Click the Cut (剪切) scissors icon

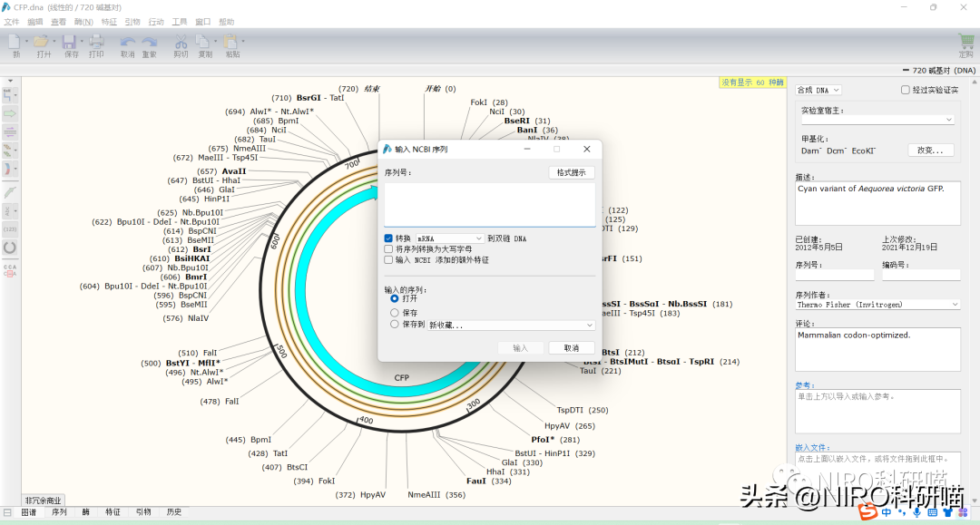click(x=181, y=42)
